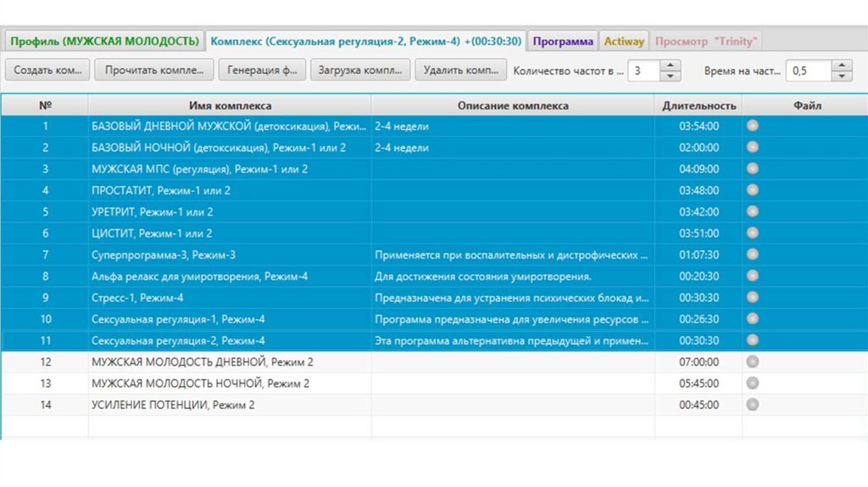868x487 pixels.
Task: Select the ЦИСТИТ, Режим-1 или 2 row
Action: point(434,233)
